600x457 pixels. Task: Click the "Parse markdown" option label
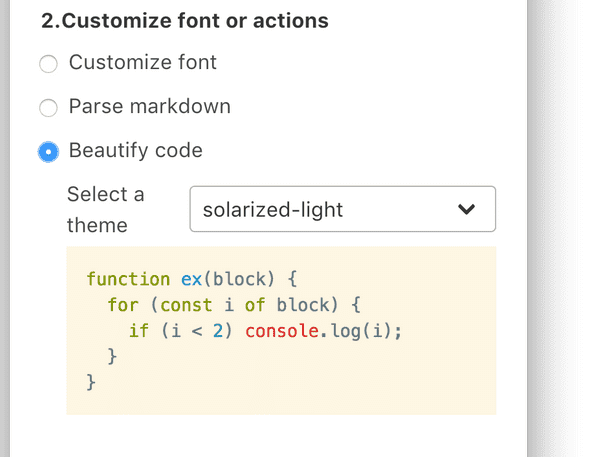[x=149, y=106]
